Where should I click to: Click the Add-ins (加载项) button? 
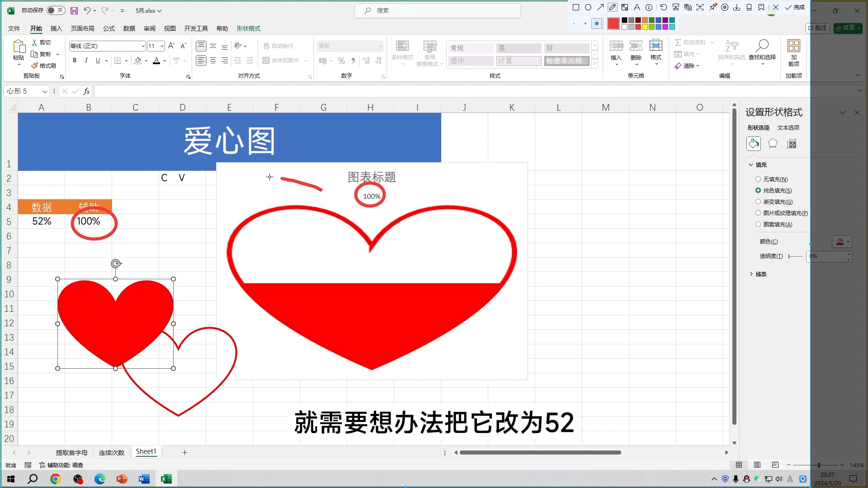coord(793,52)
